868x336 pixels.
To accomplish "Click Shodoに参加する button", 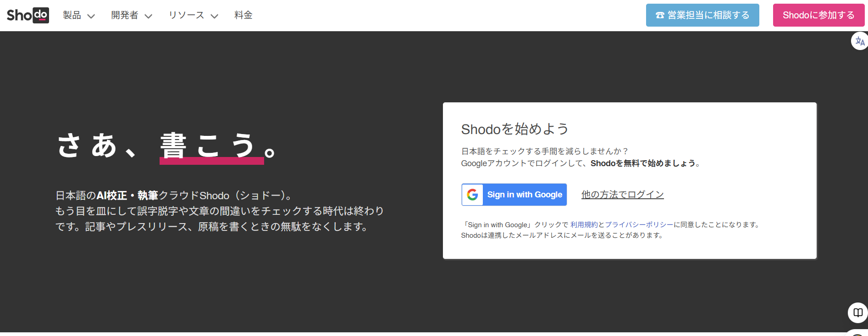I will 818,15.
